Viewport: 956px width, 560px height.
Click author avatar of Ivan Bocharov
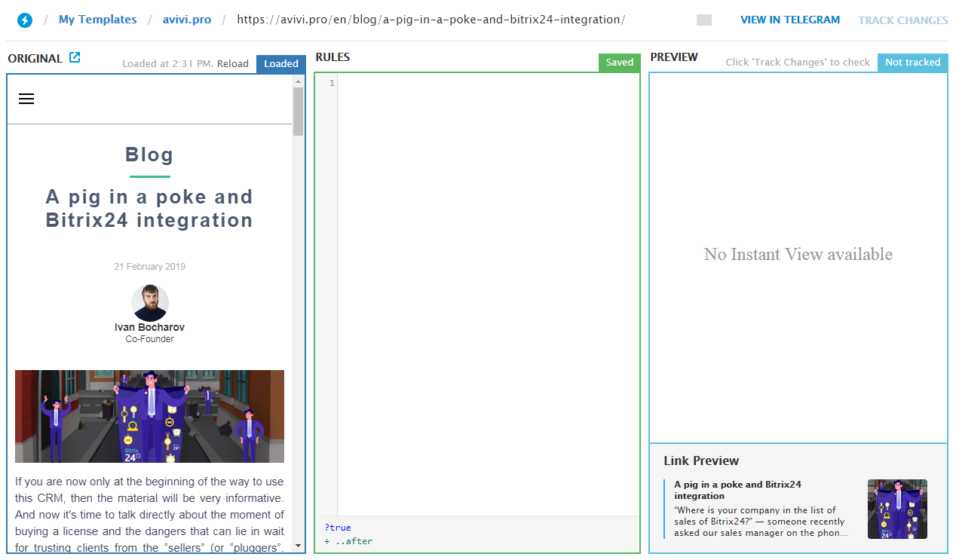tap(149, 303)
